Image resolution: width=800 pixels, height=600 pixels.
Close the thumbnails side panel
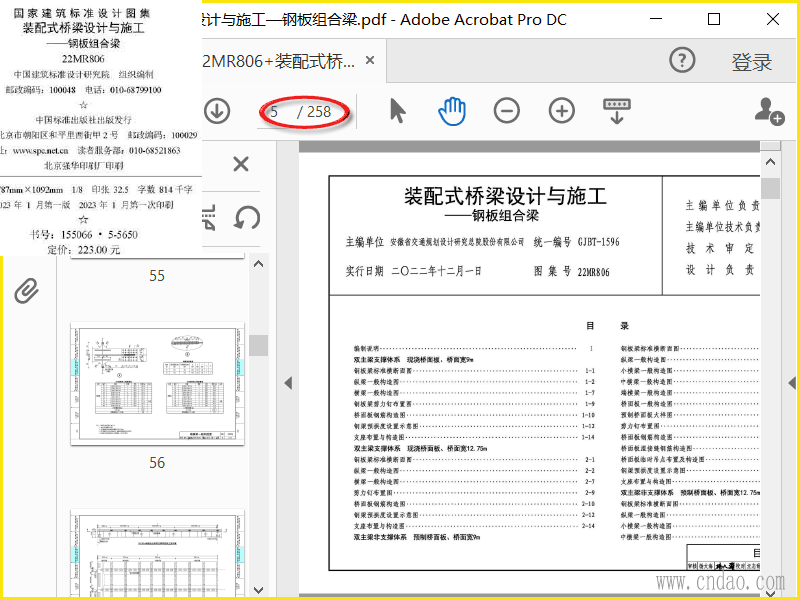tap(241, 164)
